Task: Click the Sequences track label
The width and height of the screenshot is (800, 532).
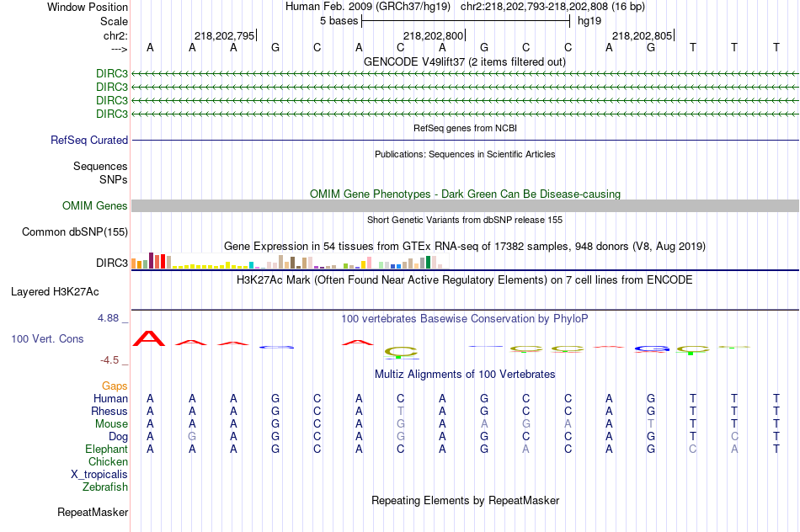Action: [x=100, y=167]
